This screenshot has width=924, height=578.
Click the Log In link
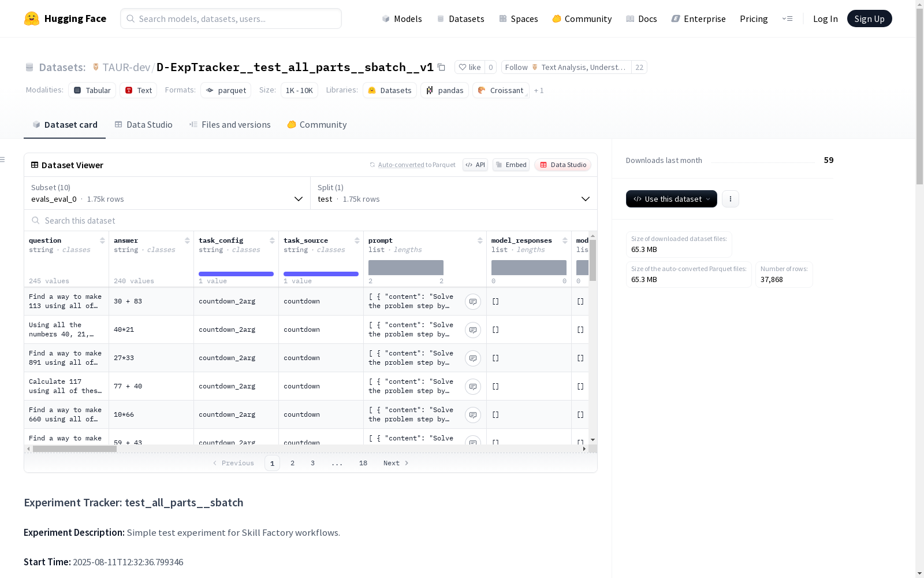pyautogui.click(x=825, y=18)
